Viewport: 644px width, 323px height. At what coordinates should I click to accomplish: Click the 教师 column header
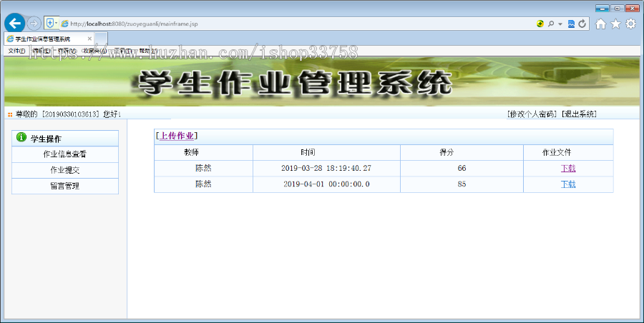191,152
